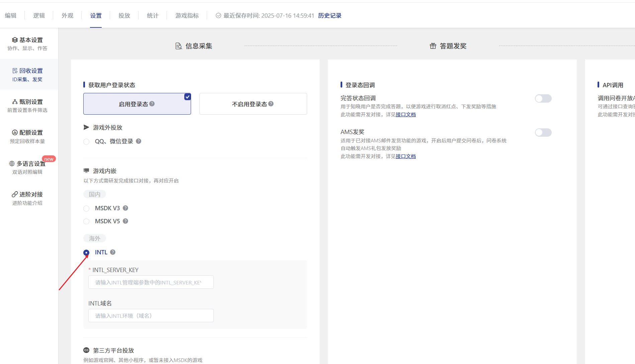Viewport: 635px width, 364px height.
Task: Open the 历史记录 link
Action: coord(330,16)
